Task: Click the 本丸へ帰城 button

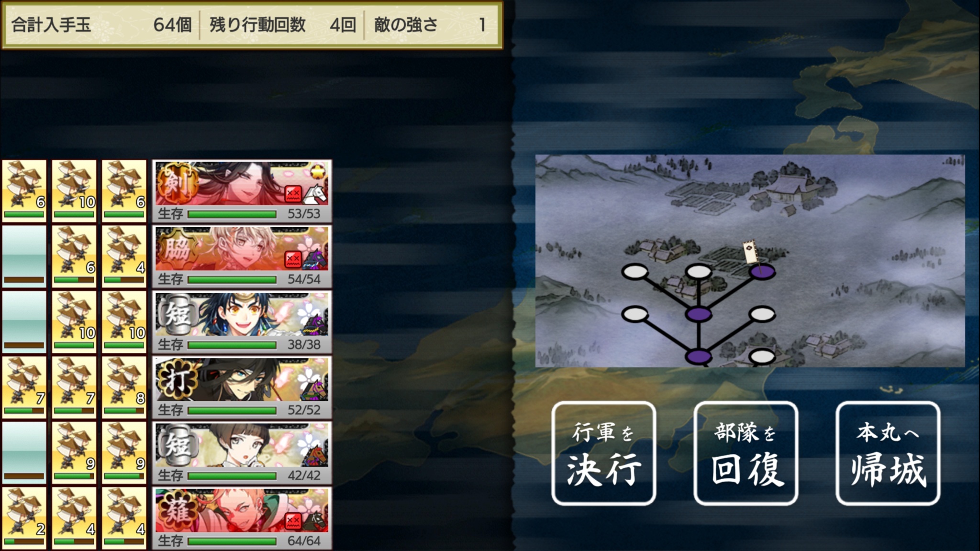Action: pos(888,453)
